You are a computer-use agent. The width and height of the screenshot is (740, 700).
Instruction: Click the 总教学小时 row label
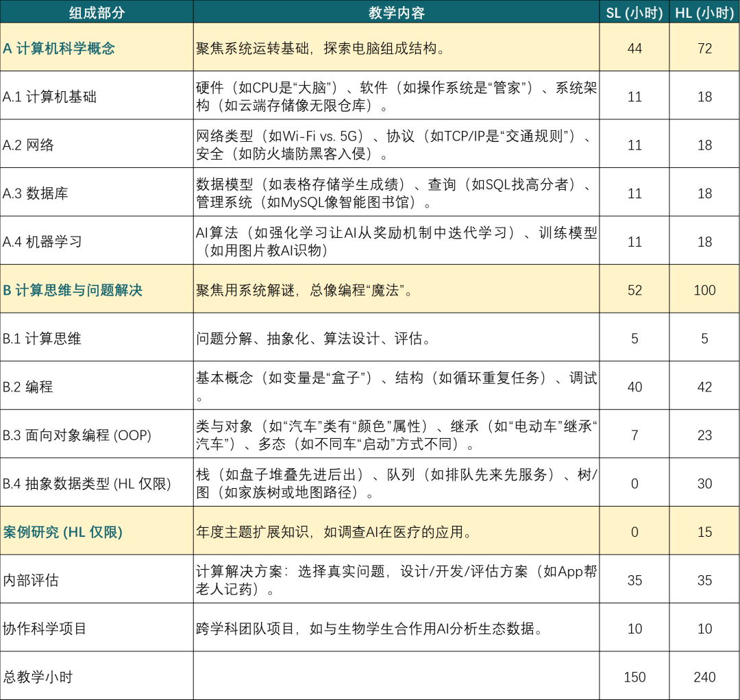coord(38,677)
